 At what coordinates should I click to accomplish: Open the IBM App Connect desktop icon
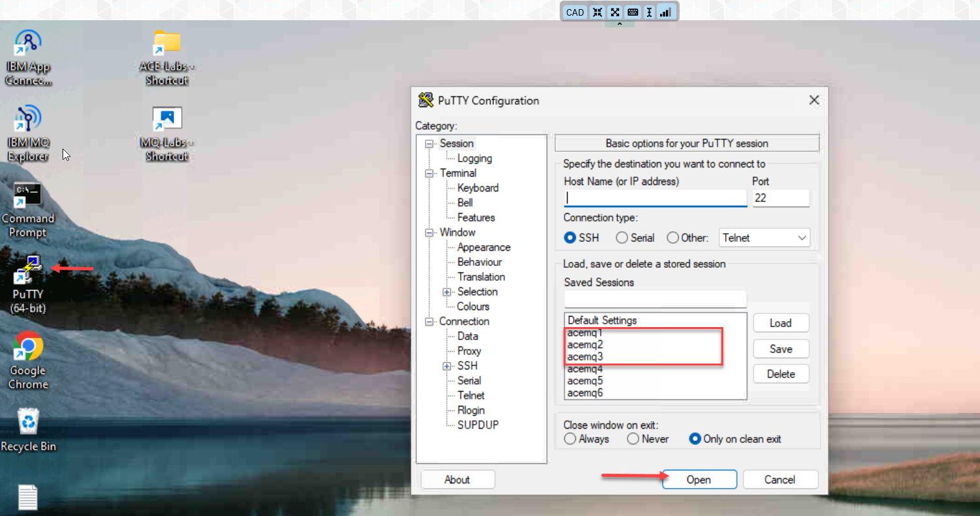(28, 57)
